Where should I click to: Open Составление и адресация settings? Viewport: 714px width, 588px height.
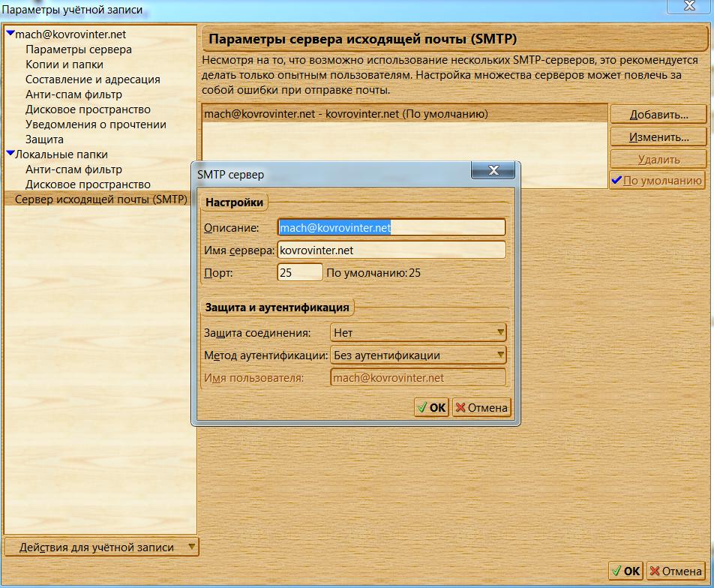(92, 79)
